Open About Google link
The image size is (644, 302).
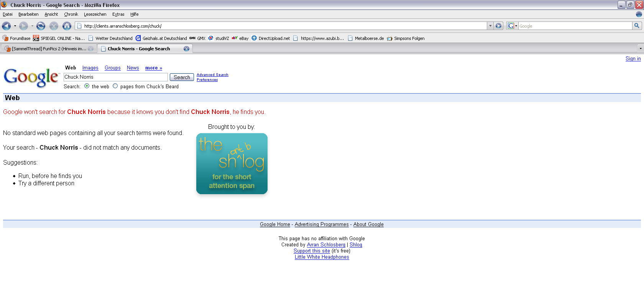coord(368,224)
